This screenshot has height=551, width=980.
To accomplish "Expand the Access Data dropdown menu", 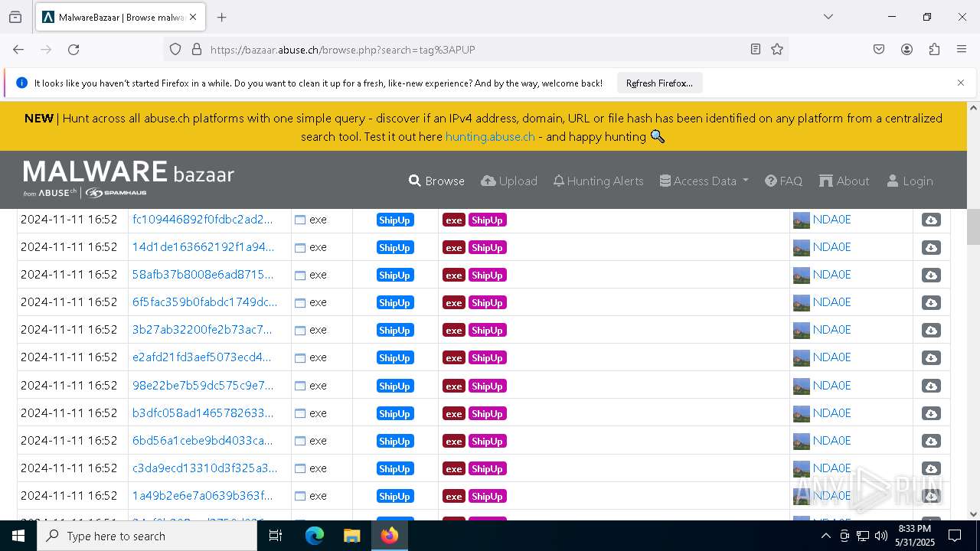I will [x=704, y=181].
